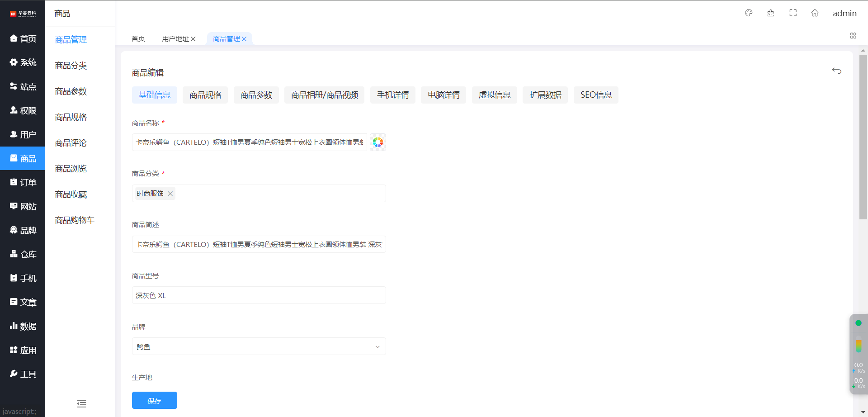This screenshot has width=868, height=417.
Task: Open the 订单 section in sidebar
Action: pyautogui.click(x=23, y=182)
